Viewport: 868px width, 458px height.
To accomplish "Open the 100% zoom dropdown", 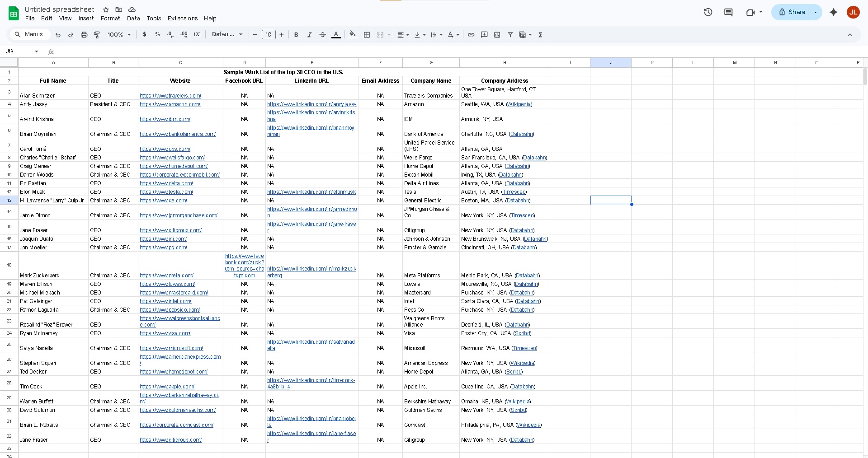I will pyautogui.click(x=119, y=35).
